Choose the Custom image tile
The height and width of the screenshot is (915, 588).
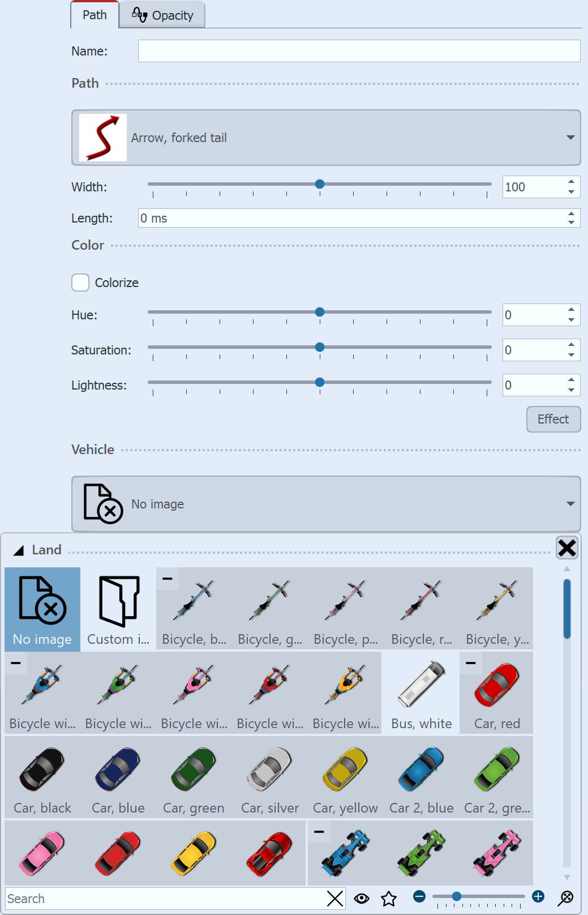click(x=118, y=609)
